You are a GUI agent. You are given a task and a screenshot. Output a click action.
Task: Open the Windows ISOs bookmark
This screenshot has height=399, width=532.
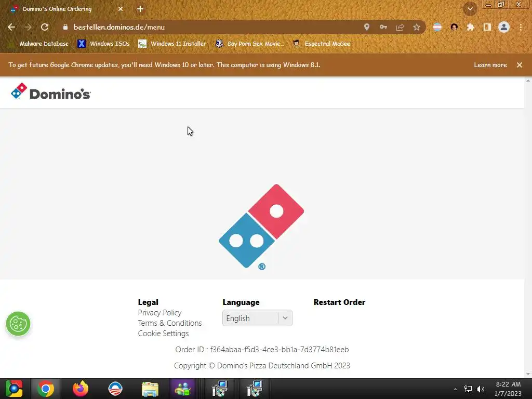coord(103,44)
